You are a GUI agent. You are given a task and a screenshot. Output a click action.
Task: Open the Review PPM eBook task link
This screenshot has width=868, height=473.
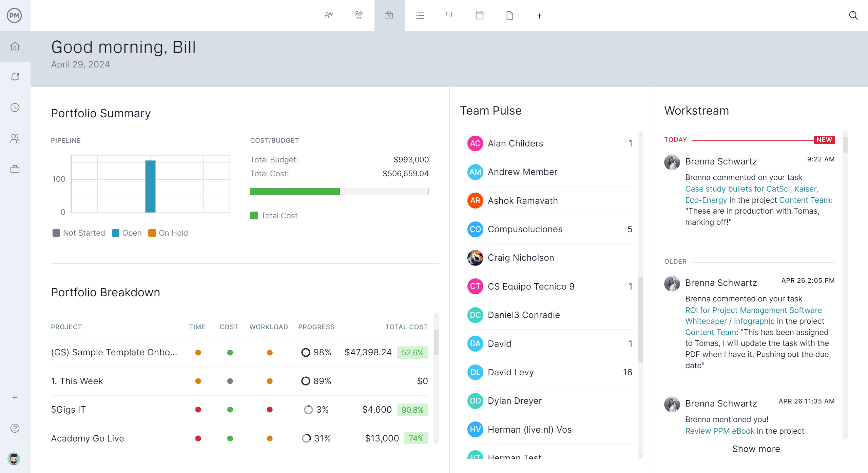[x=719, y=431]
